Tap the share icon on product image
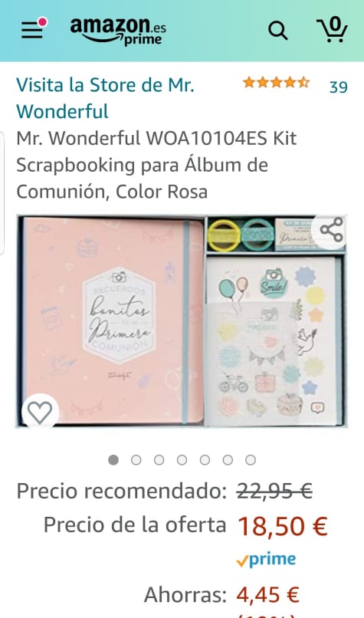The width and height of the screenshot is (364, 618). 331,230
